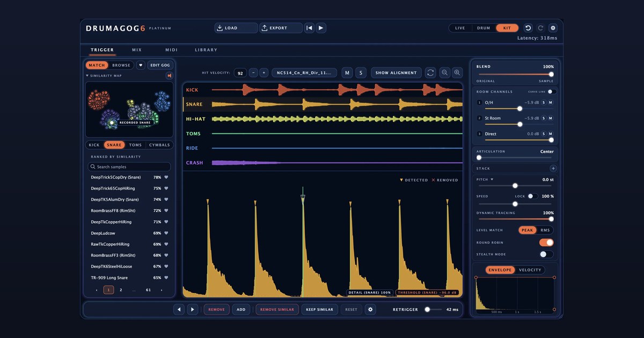Set Level Match to RMS
The image size is (644, 338).
pos(545,230)
